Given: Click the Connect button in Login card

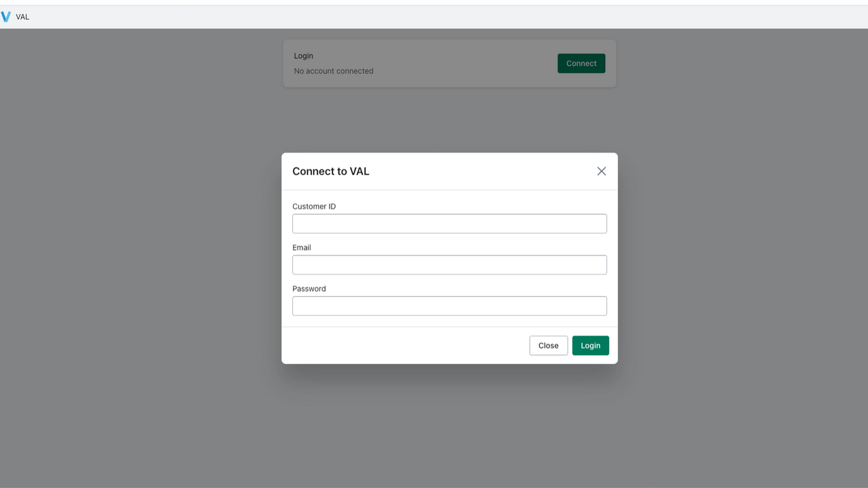Looking at the screenshot, I should 581,64.
